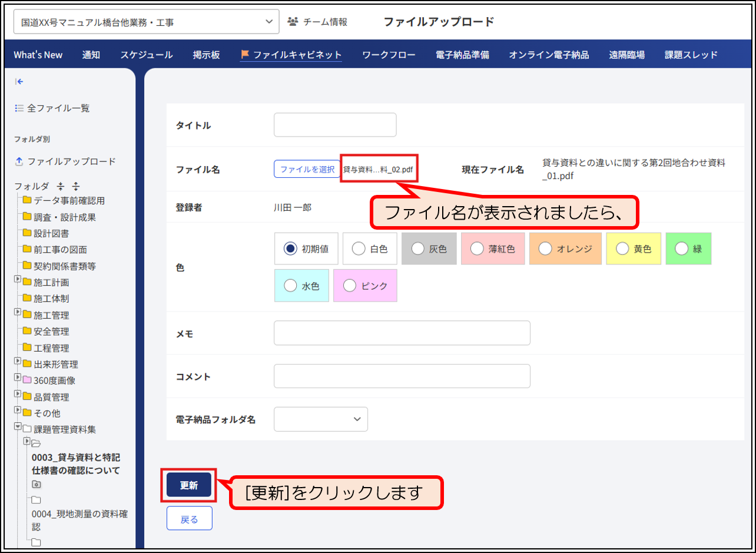Expand the 0003_貸与資料と特記仕様書 subfolder arrow
This screenshot has height=553, width=756.
click(26, 441)
